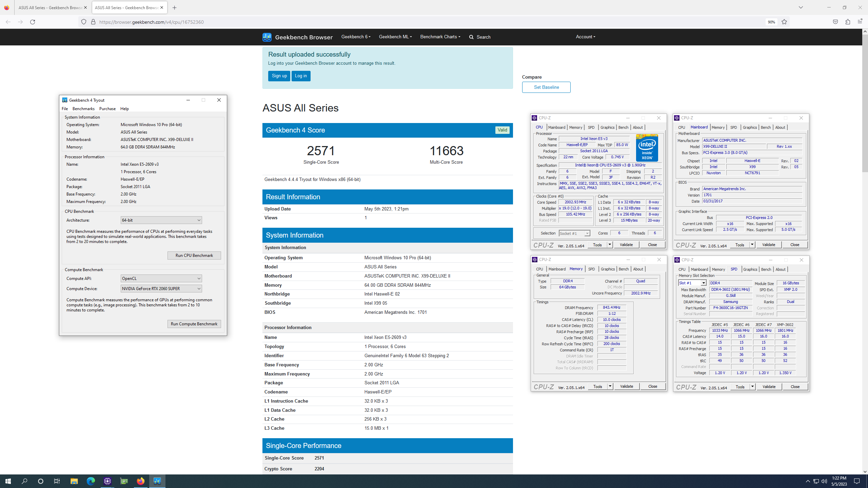
Task: Click the search magnifier icon in navbar
Action: [x=471, y=37]
